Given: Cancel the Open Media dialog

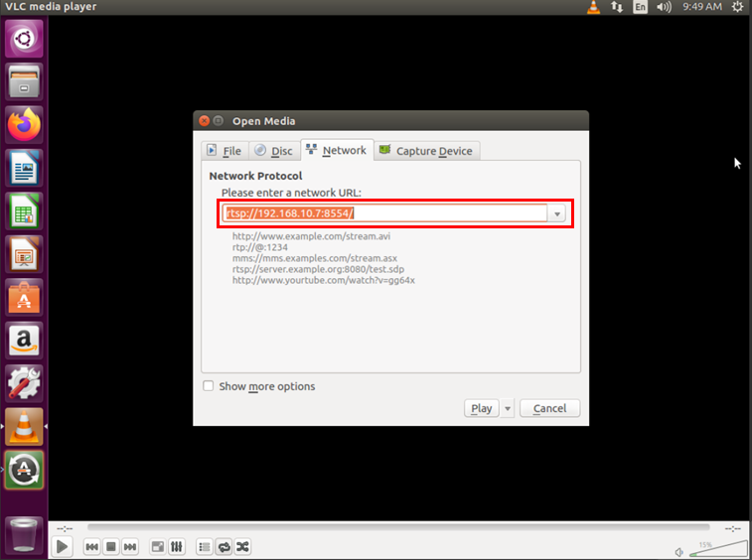Looking at the screenshot, I should coord(549,408).
